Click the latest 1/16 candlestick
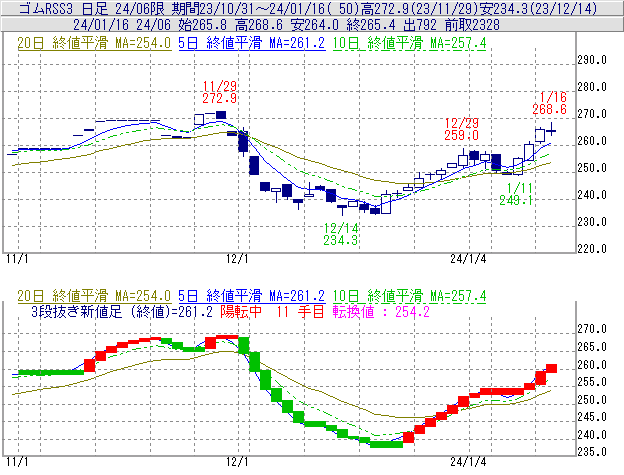The width and height of the screenshot is (624, 475). pyautogui.click(x=551, y=130)
